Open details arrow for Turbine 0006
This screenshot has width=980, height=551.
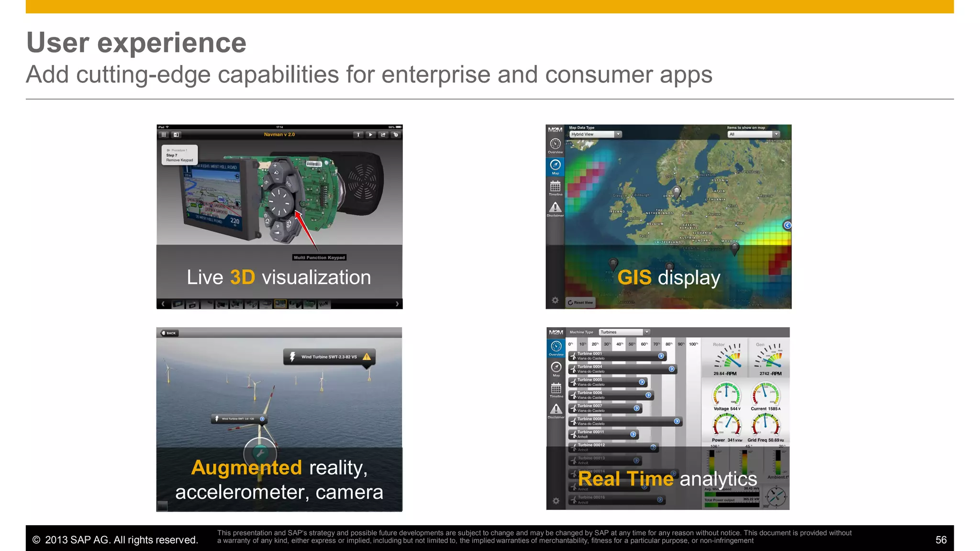tap(648, 395)
